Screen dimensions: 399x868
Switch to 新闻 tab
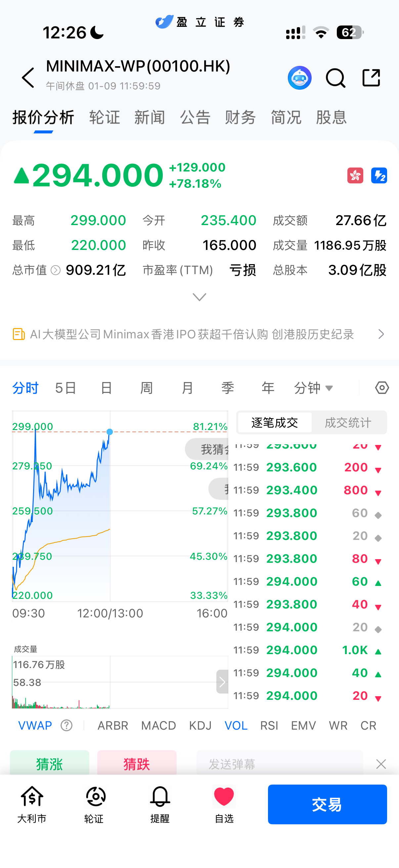point(150,118)
